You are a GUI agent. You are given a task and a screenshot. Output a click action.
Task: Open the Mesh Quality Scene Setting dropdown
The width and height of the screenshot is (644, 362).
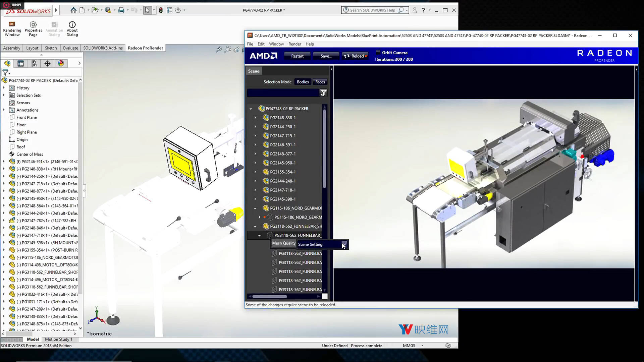tap(344, 244)
